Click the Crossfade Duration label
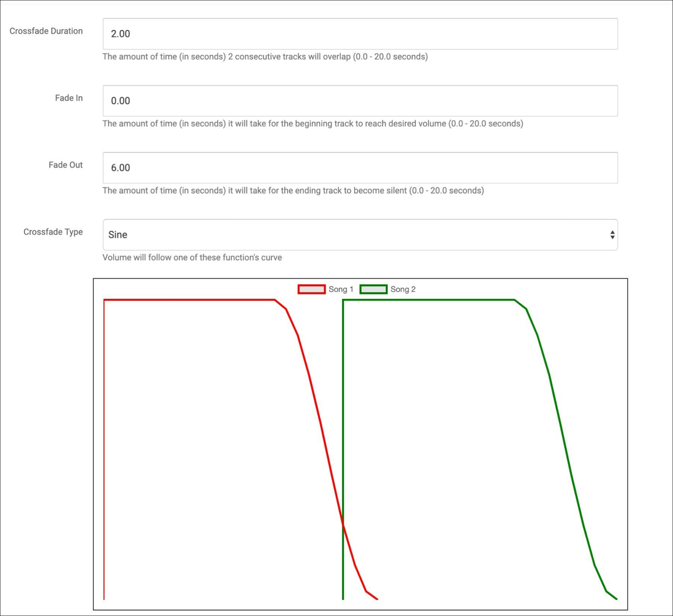Viewport: 673px width, 616px height. pos(46,31)
